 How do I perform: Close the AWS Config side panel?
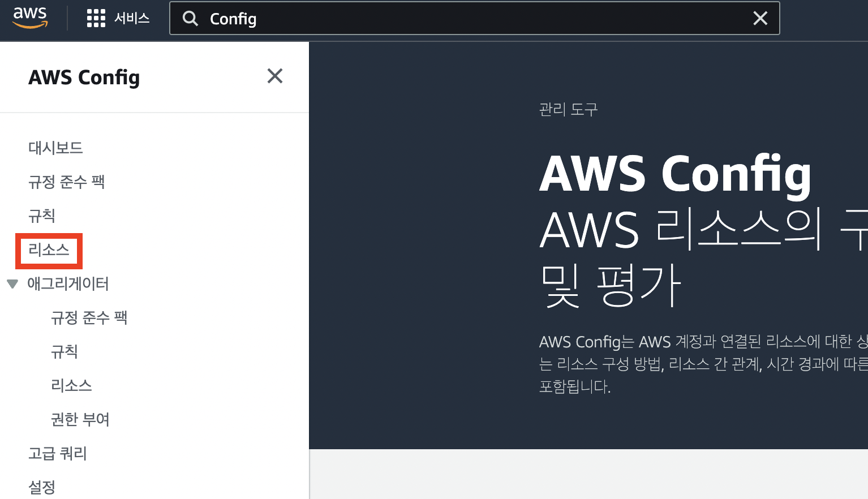coord(275,76)
